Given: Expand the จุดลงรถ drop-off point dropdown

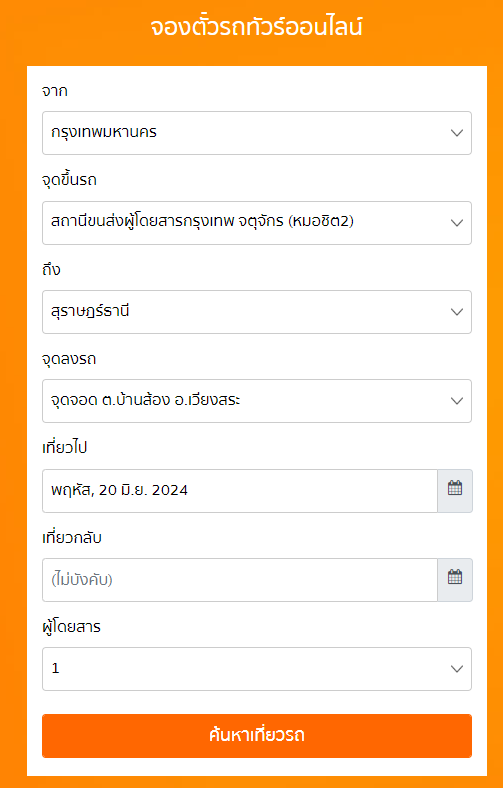Looking at the screenshot, I should click(x=257, y=401).
